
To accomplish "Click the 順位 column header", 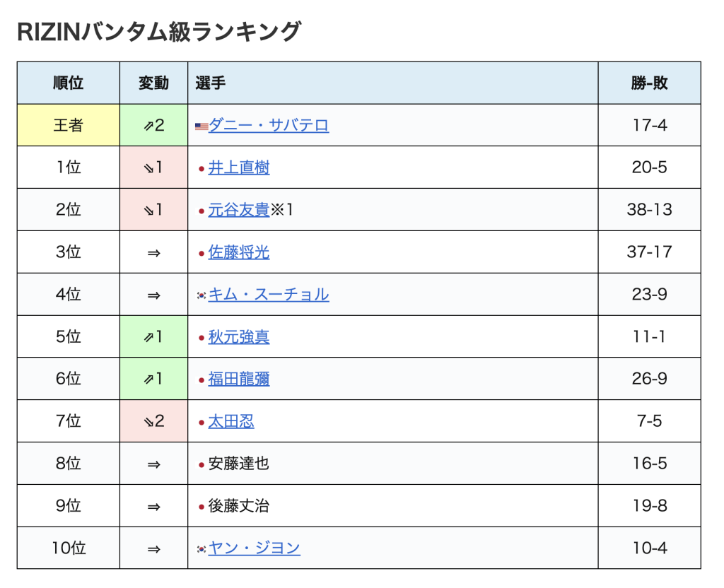I will pos(69,83).
